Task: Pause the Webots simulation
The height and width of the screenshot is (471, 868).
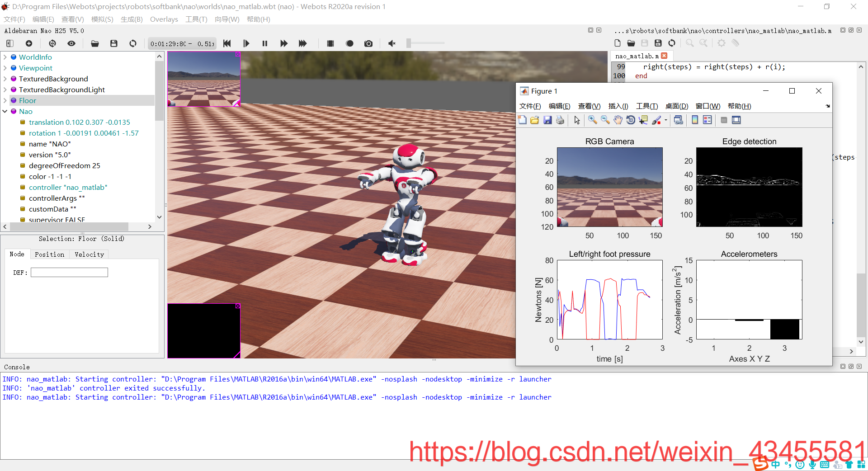Action: tap(265, 43)
